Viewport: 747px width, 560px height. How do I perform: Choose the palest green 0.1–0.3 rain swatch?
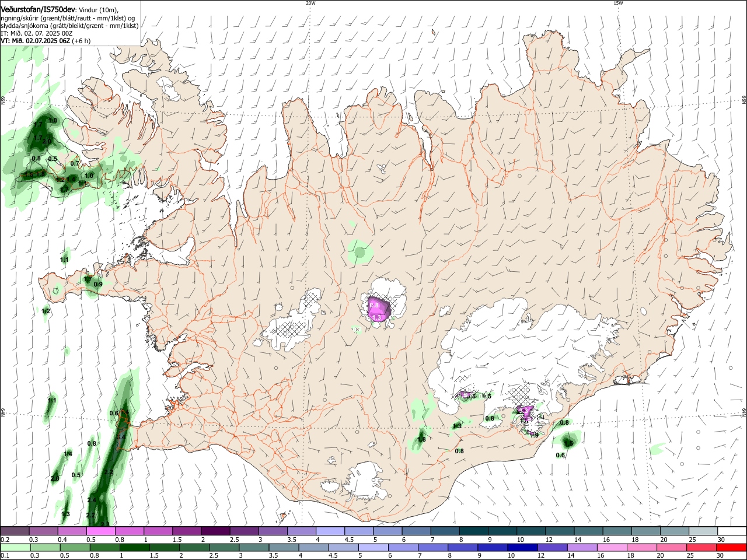[15, 547]
